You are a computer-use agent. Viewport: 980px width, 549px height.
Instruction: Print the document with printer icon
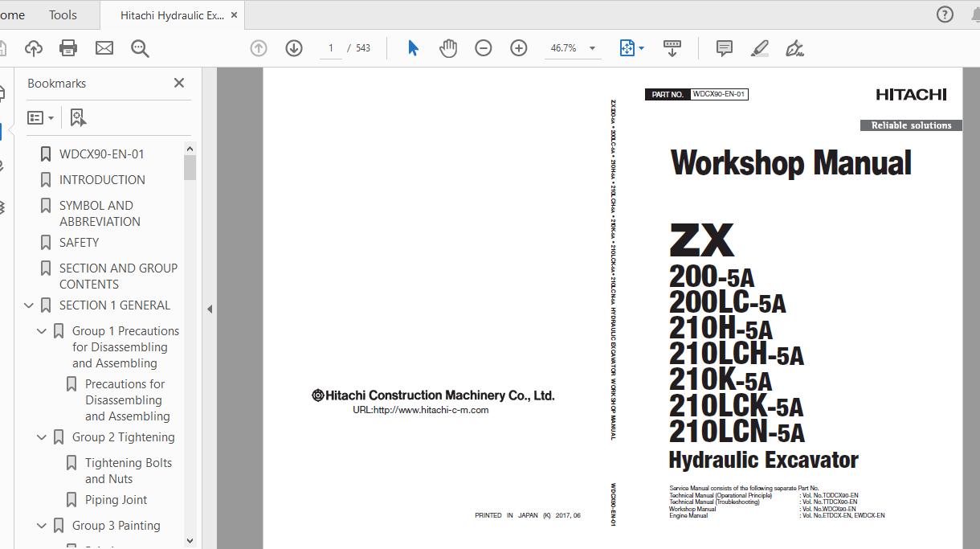click(68, 48)
